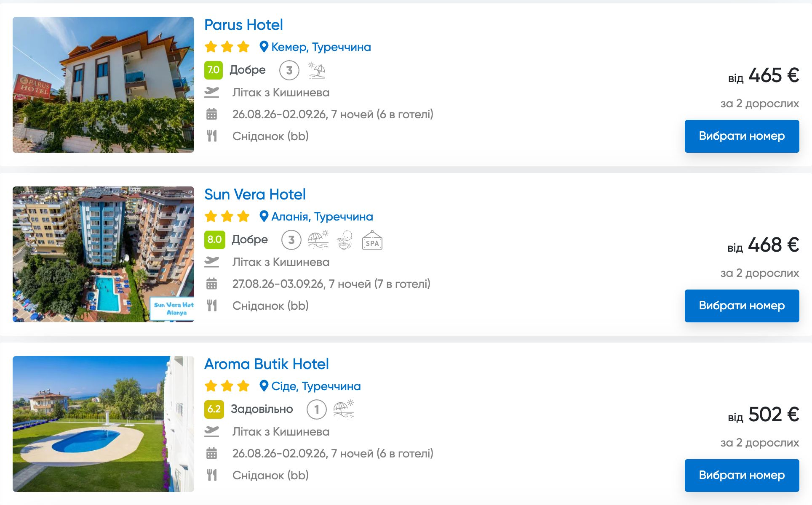Open the Aroma Butik Hotel title link
The width and height of the screenshot is (812, 505).
[x=267, y=364]
